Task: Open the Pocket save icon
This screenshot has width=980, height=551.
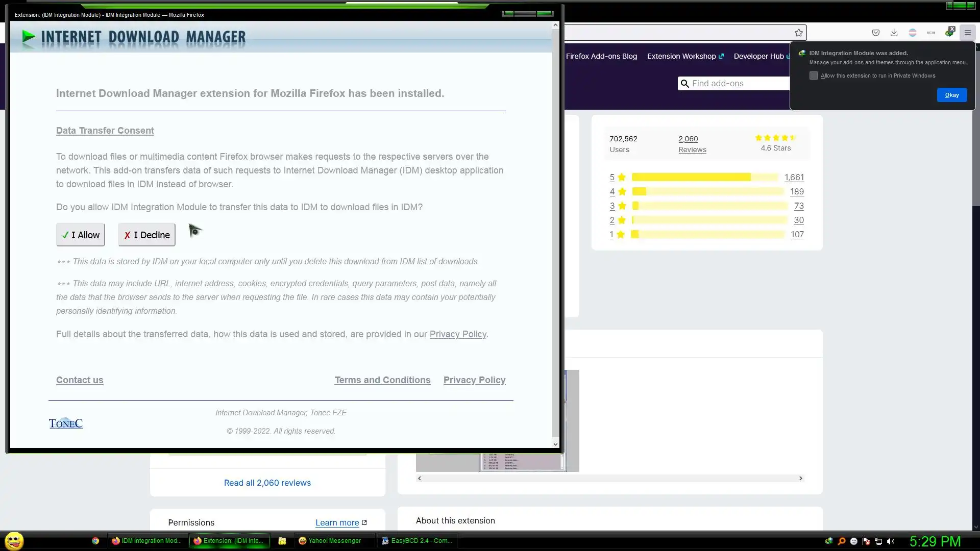Action: pos(876,33)
